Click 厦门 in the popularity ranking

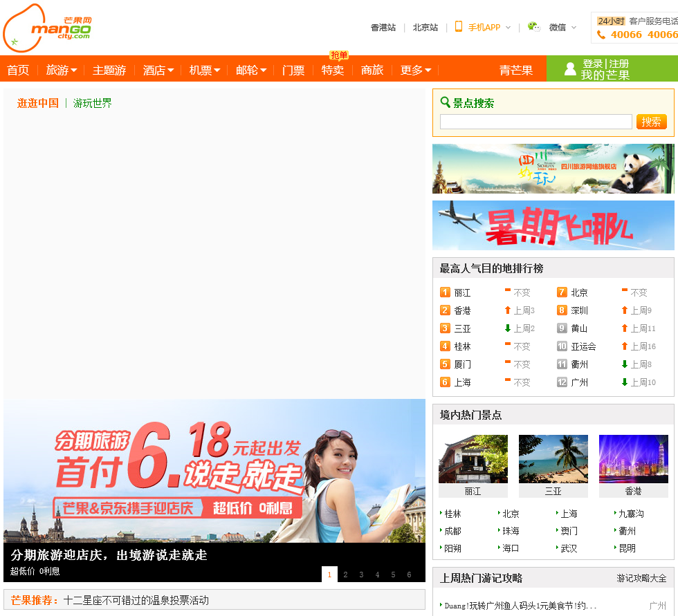coord(462,364)
